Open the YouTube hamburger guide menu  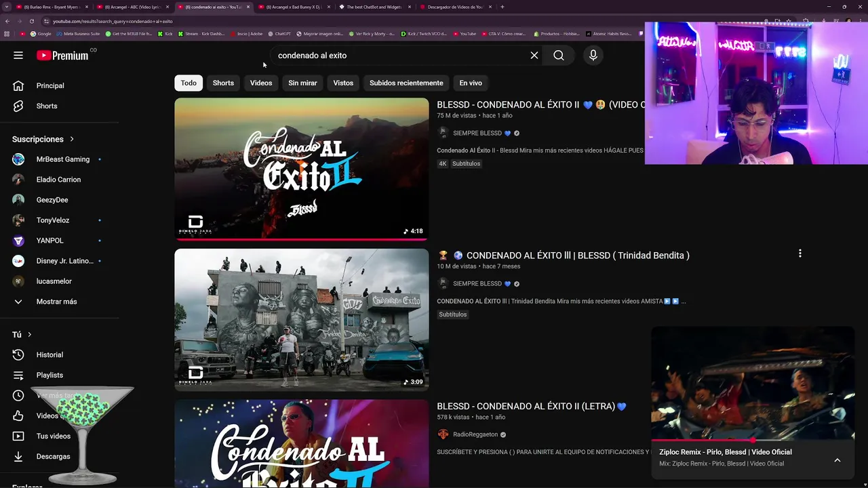(x=18, y=56)
